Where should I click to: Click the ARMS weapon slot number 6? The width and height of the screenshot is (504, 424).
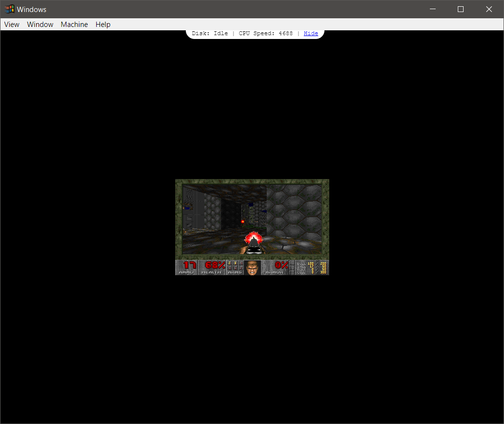click(235, 268)
